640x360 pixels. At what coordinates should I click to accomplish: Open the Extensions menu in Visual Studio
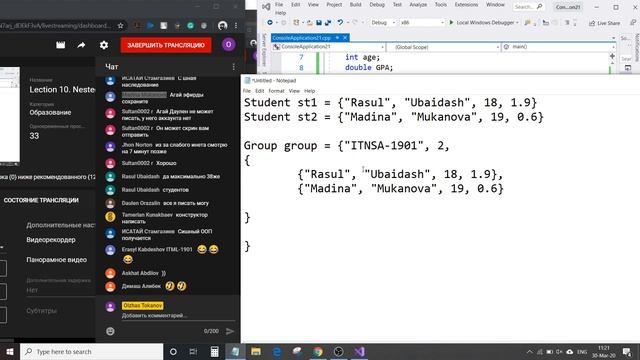[466, 4]
